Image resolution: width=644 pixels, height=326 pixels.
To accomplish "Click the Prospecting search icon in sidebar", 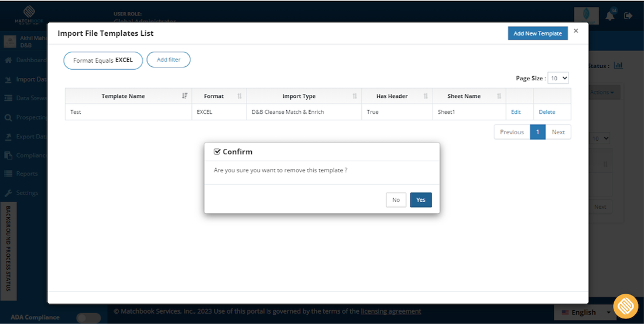I will tap(8, 118).
